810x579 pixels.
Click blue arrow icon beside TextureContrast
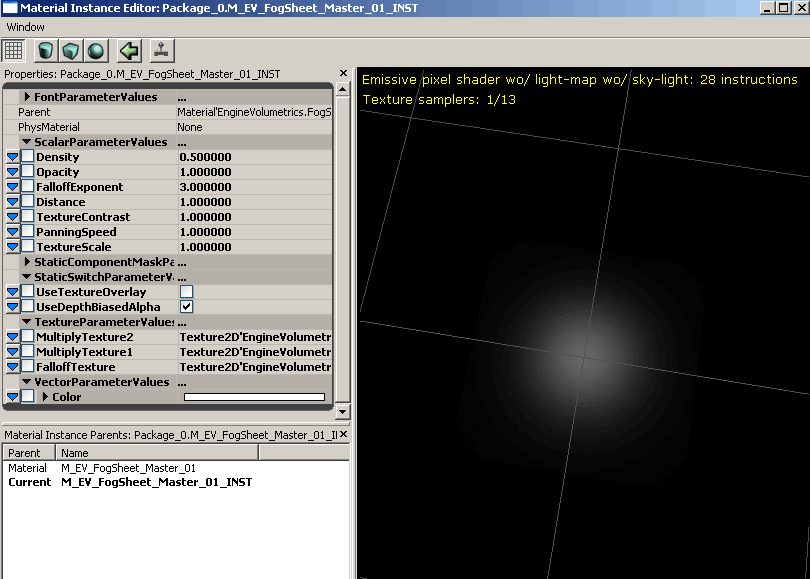coord(13,216)
